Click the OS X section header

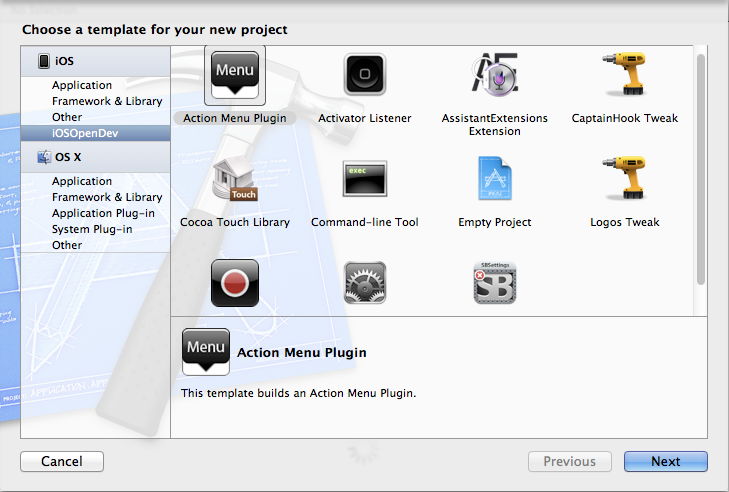(95, 157)
